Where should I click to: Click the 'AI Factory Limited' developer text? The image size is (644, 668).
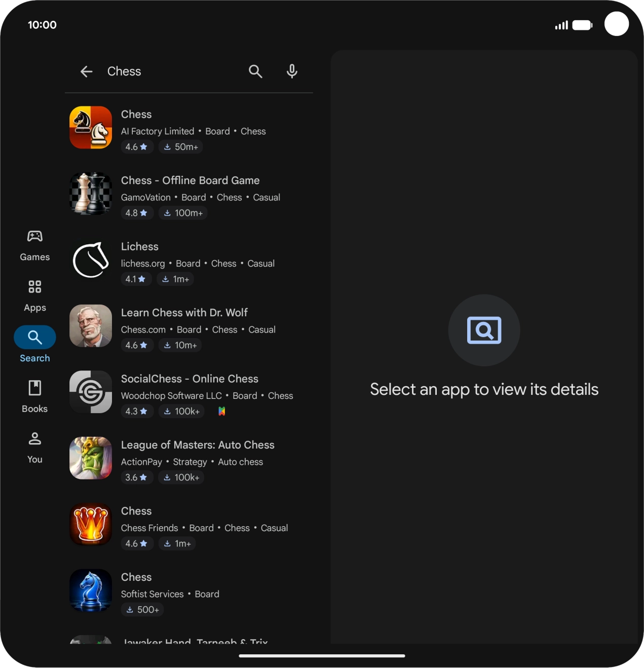[x=158, y=131]
